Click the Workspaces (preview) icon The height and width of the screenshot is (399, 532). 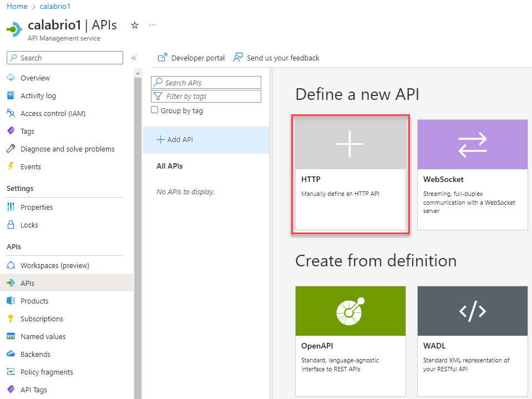point(11,265)
